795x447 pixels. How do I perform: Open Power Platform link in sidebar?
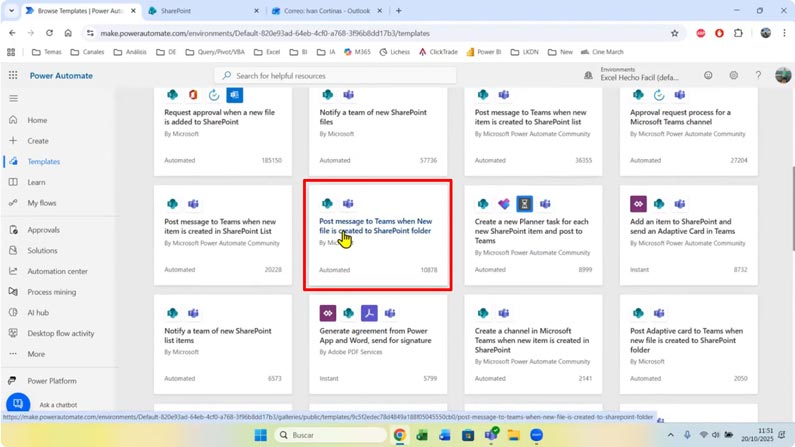(52, 381)
